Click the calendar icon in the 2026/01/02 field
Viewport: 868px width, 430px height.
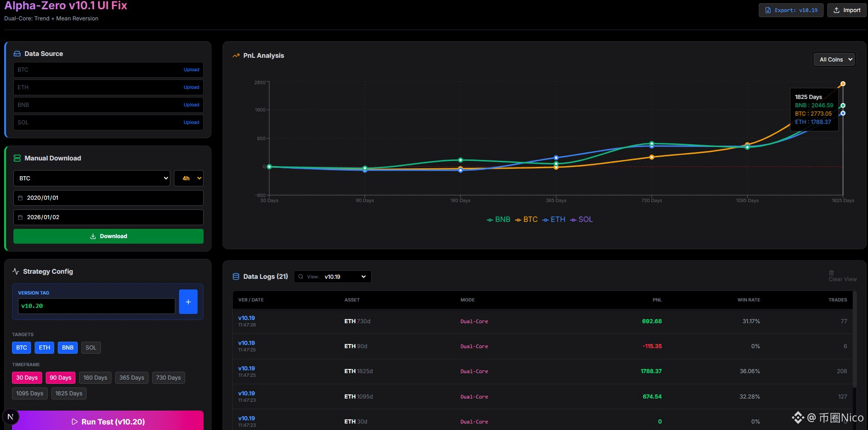(20, 217)
